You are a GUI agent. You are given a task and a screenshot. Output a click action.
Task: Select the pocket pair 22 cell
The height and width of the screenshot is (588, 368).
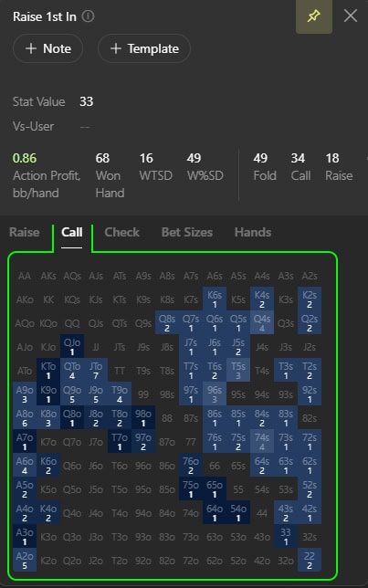click(310, 560)
